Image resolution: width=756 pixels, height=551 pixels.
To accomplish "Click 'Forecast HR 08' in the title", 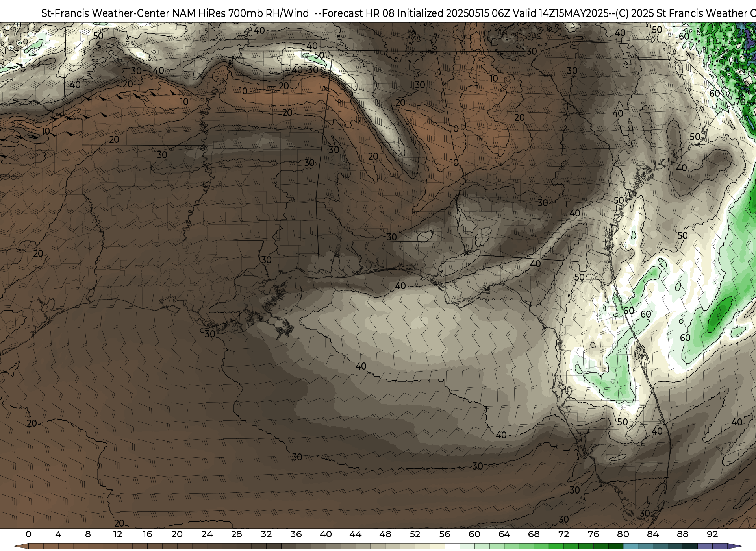I will pos(359,13).
